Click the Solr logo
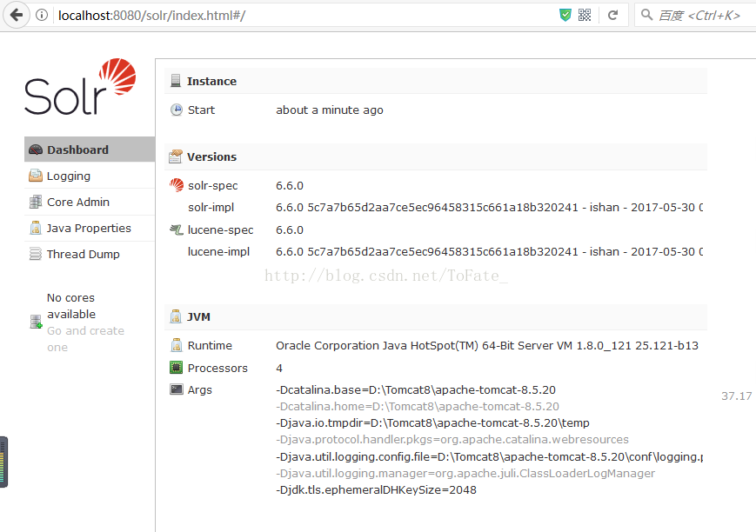 pyautogui.click(x=80, y=87)
